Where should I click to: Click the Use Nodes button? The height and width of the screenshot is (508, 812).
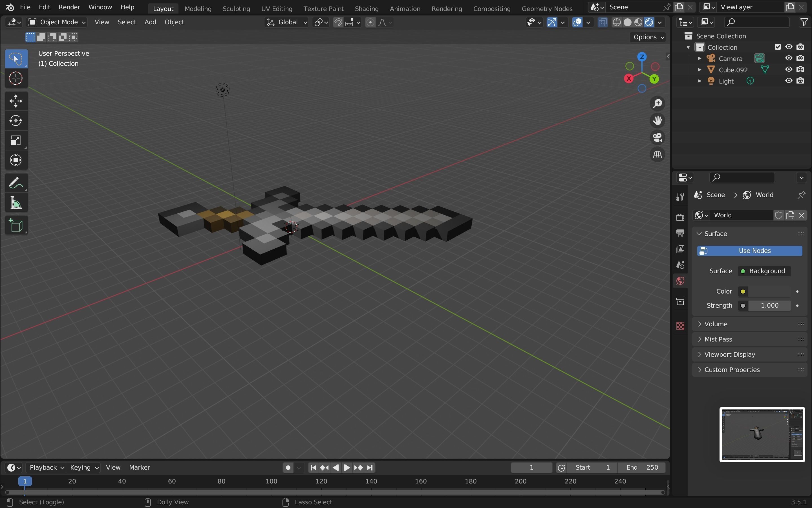pyautogui.click(x=750, y=251)
